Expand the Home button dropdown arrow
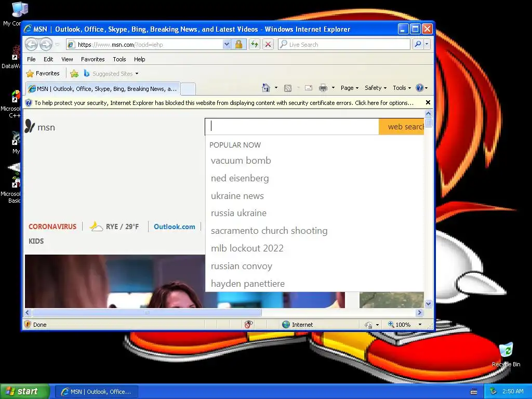 [x=276, y=88]
